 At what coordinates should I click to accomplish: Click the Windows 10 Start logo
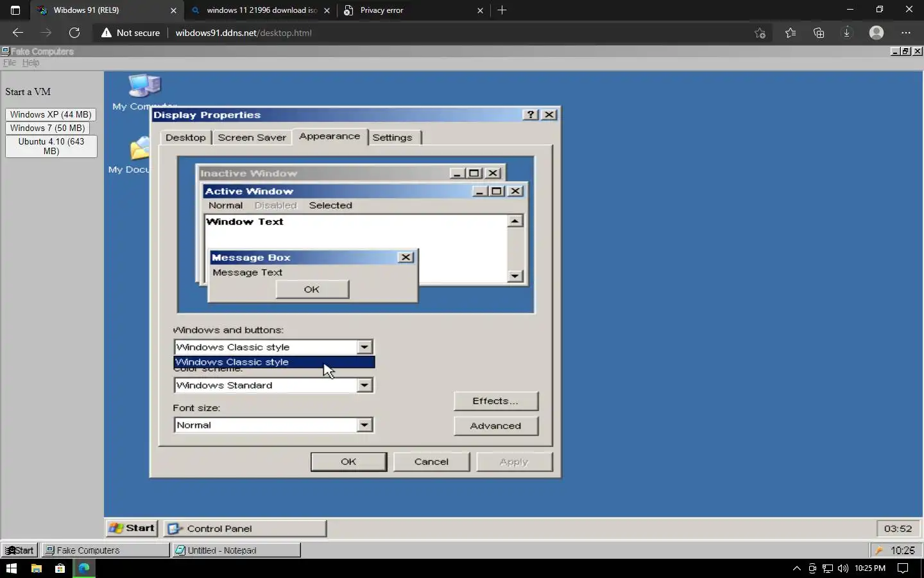[x=11, y=568]
